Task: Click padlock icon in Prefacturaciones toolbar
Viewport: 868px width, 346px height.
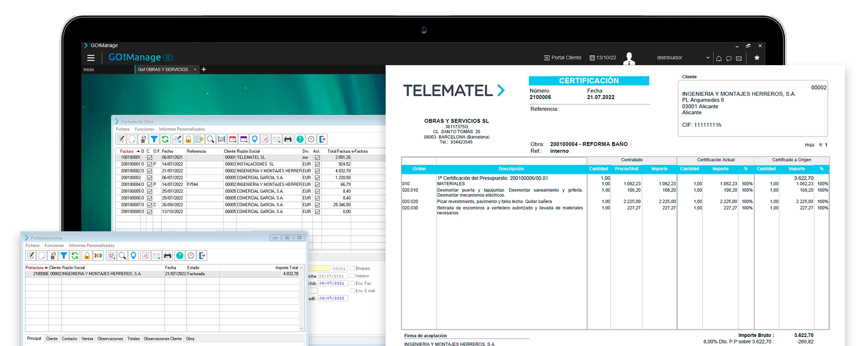Action: (87, 256)
